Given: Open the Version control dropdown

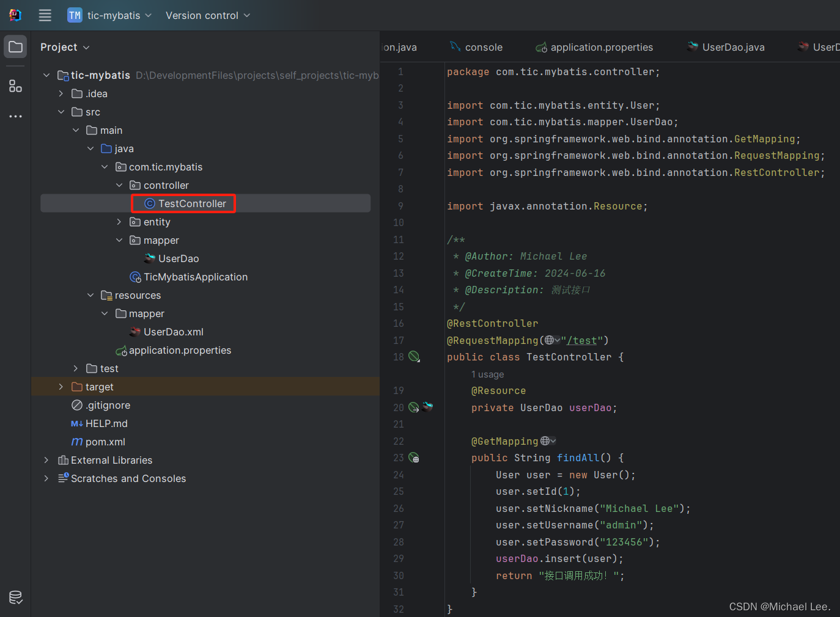Looking at the screenshot, I should click(208, 15).
